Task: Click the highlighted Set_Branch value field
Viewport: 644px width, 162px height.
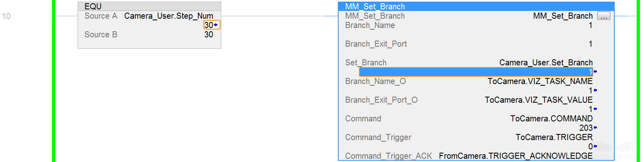Action: (x=476, y=72)
